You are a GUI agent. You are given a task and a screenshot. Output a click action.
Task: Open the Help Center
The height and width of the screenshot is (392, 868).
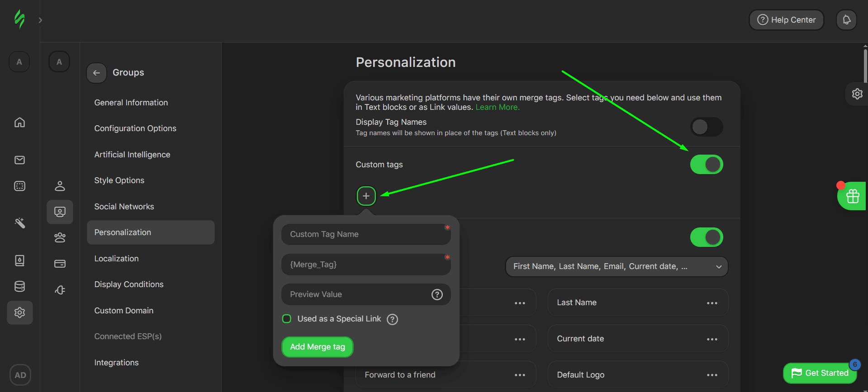pos(786,20)
